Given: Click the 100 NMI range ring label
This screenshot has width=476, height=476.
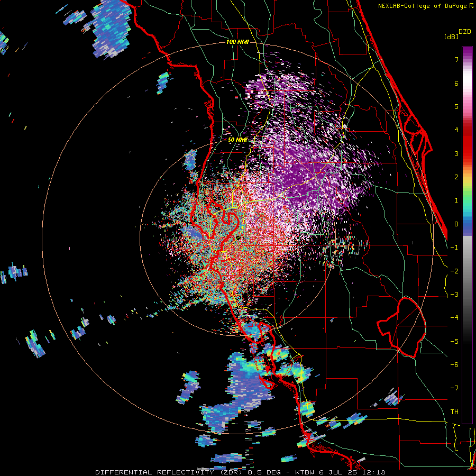Looking at the screenshot, I should click(237, 42).
